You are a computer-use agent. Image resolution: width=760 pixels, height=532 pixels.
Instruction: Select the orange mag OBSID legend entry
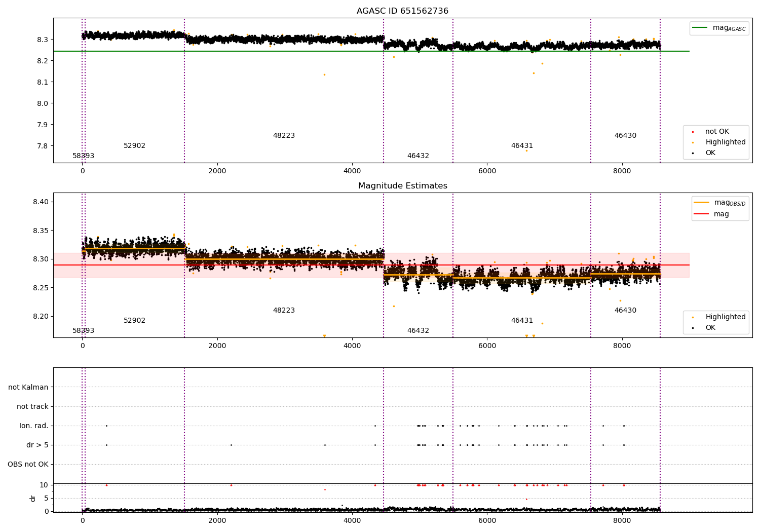tap(720, 203)
